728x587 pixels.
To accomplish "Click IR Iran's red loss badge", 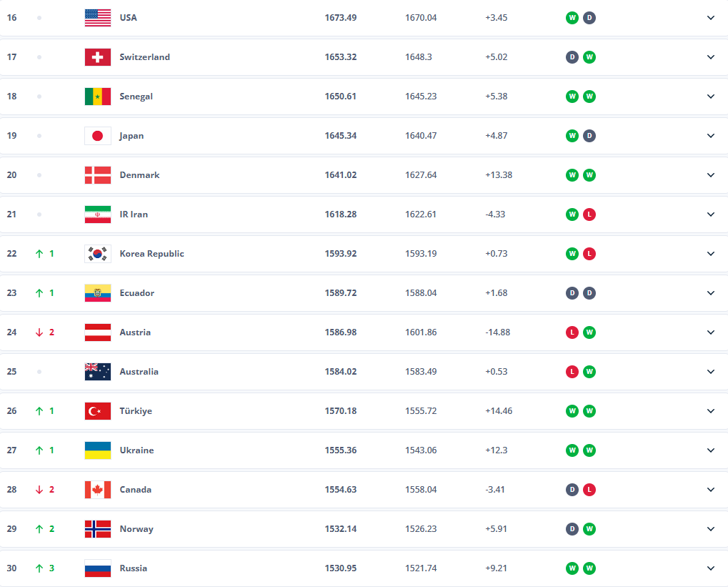I will coord(589,214).
